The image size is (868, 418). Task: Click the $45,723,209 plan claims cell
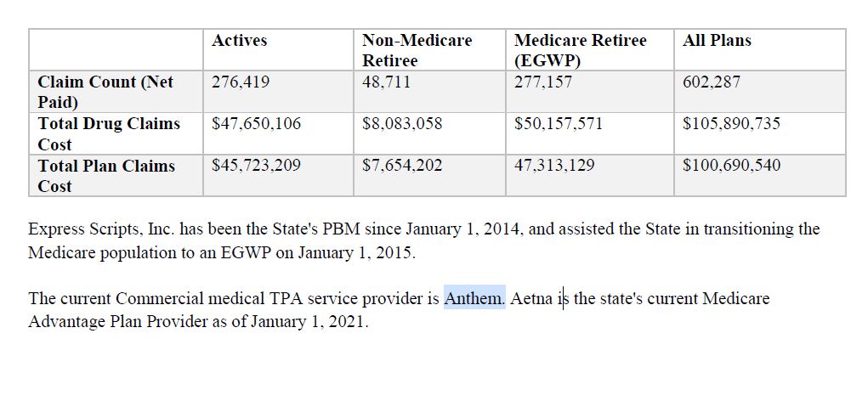256,166
